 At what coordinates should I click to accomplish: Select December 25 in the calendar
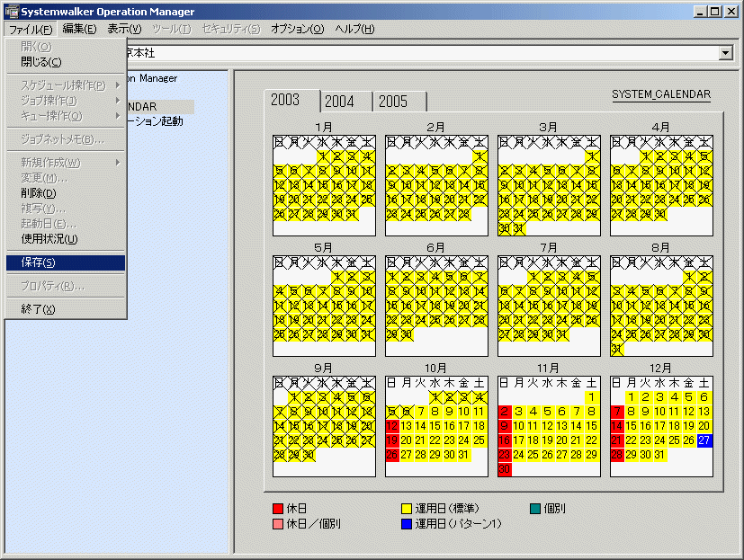pyautogui.click(x=675, y=440)
